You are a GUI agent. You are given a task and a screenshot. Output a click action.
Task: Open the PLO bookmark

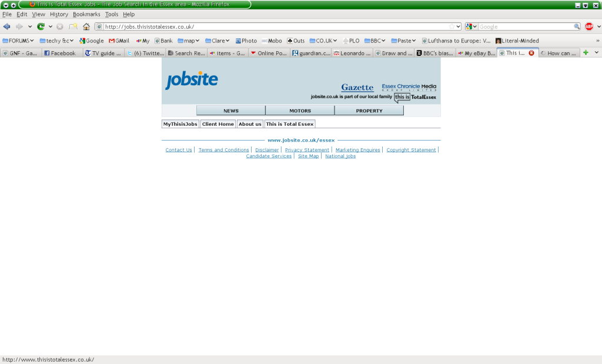352,41
